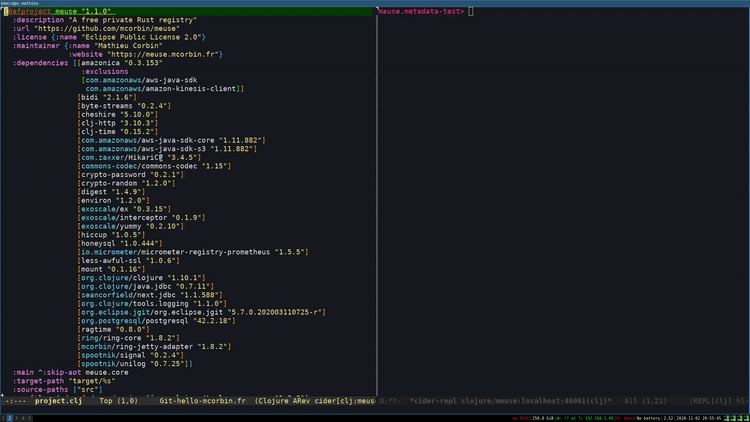750x422 pixels.
Task: Click the bidi "2.1.6" dependency
Action: (107, 98)
